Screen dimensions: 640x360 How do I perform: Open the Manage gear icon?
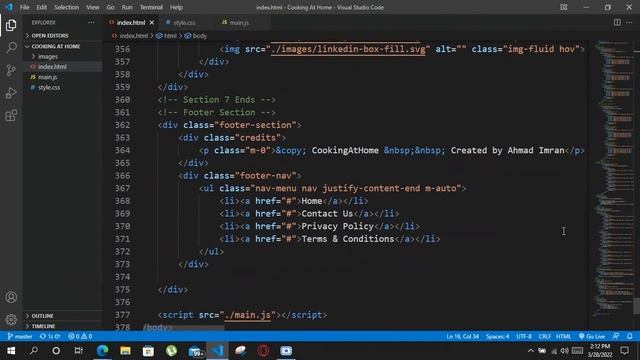11,319
